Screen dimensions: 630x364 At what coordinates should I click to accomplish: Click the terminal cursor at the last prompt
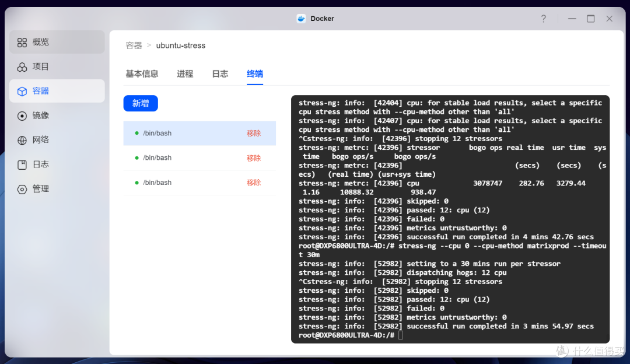point(401,335)
